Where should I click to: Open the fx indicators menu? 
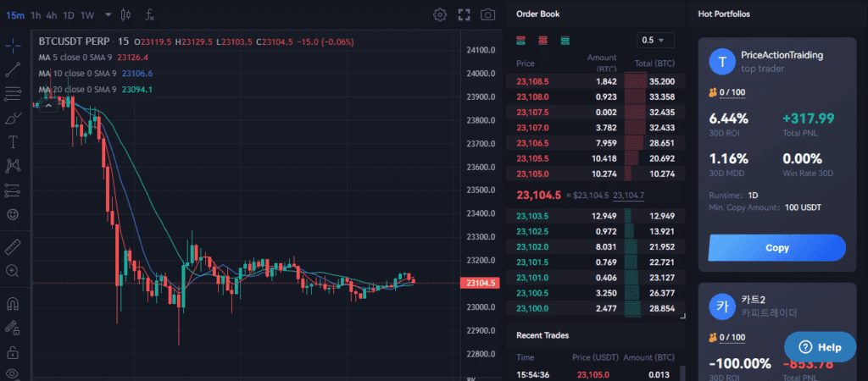(x=149, y=15)
